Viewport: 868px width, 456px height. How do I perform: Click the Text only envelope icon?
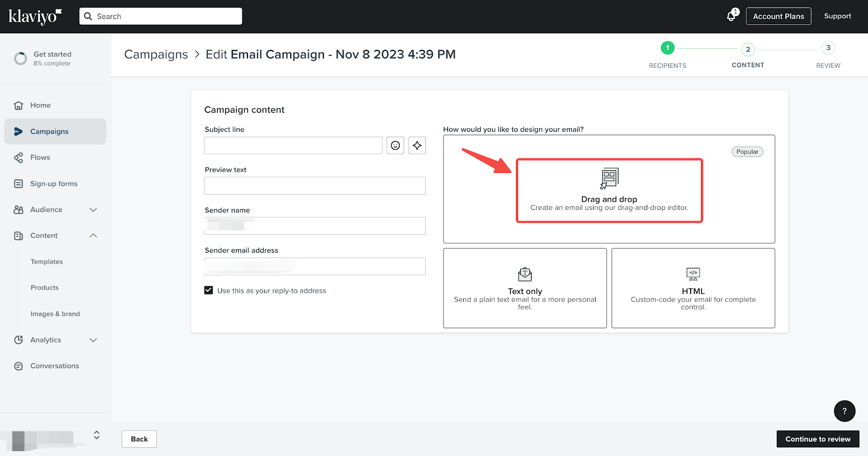coord(525,274)
